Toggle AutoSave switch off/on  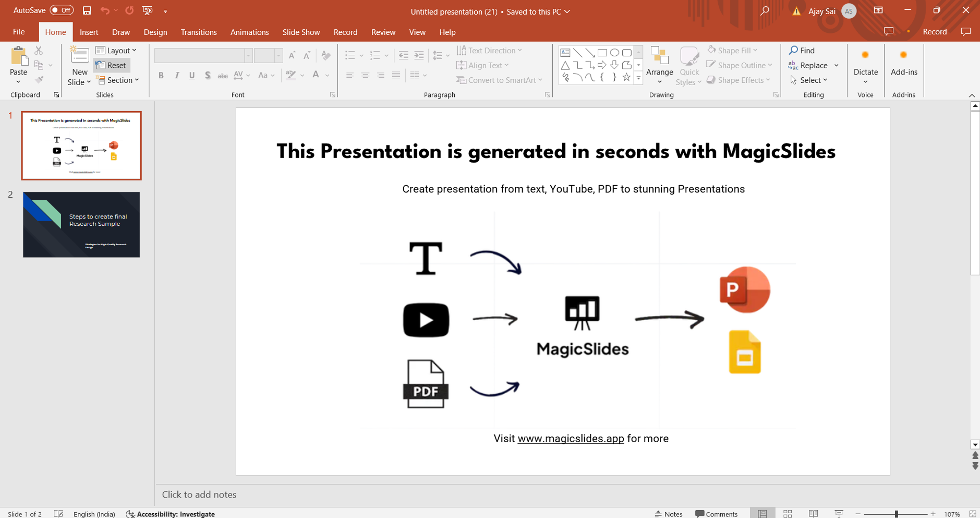61,10
